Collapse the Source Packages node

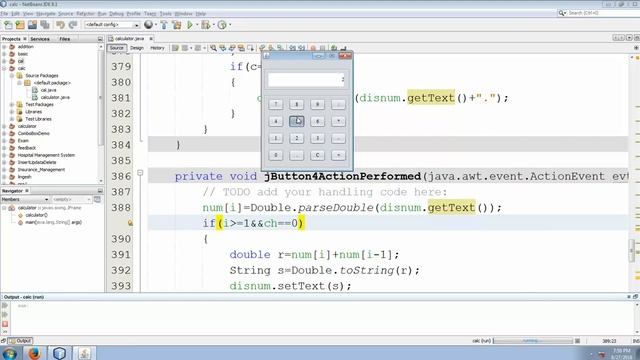(12, 76)
